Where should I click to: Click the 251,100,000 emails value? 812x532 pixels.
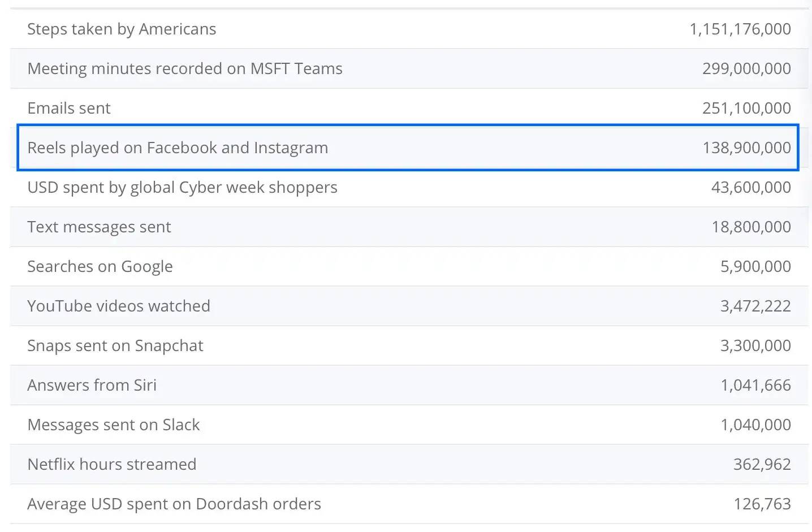coord(746,109)
